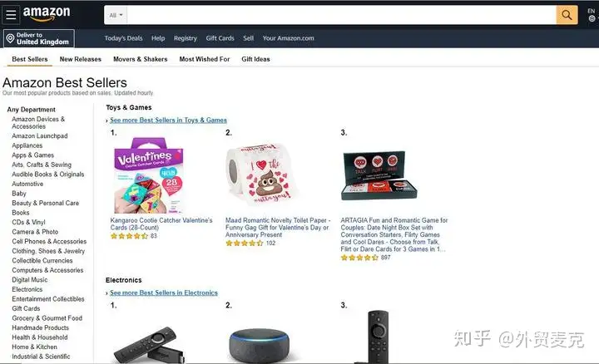
Task: Open Today's Deals in navigation bar
Action: [x=123, y=38]
